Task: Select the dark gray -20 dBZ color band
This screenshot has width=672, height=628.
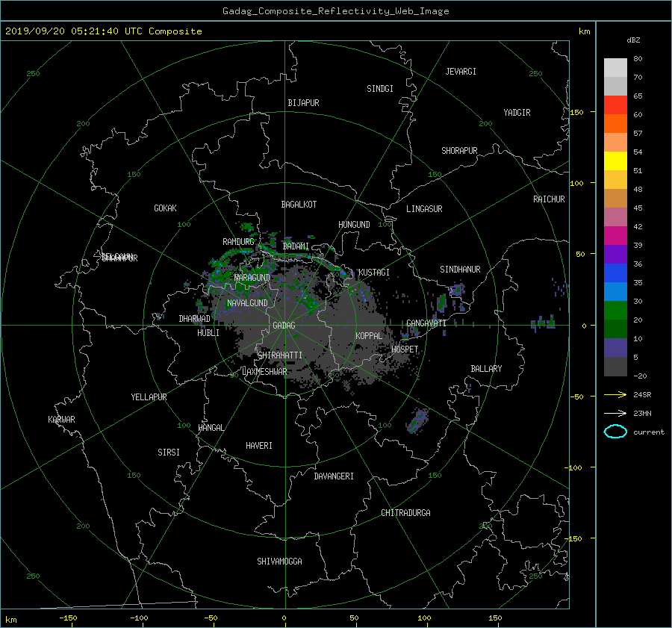Action: pyautogui.click(x=615, y=367)
